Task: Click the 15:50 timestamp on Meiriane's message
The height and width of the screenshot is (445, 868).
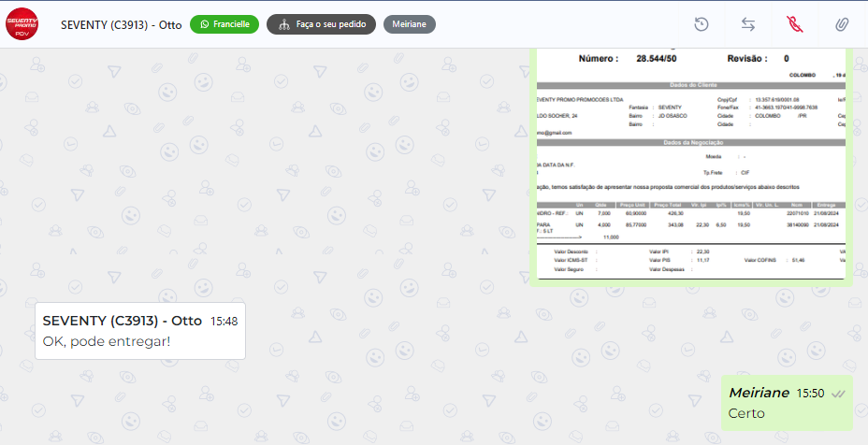Action: 810,394
